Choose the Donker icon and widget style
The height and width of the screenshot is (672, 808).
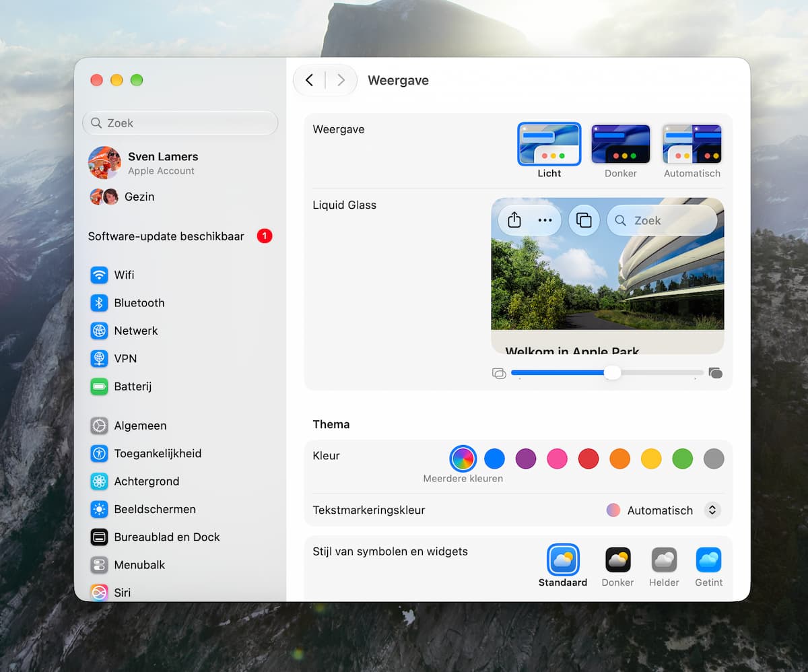coord(618,566)
